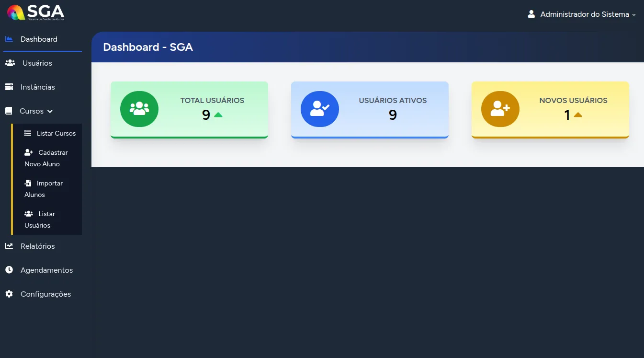Click the Agendamentos clock icon

tap(9, 269)
